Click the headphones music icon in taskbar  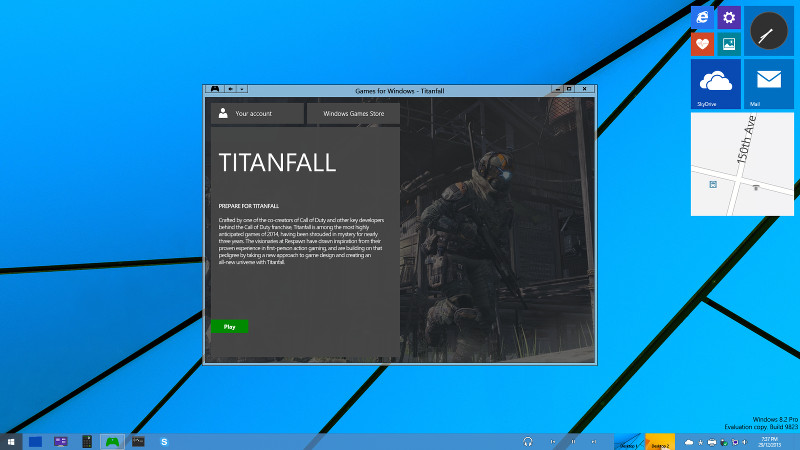[528, 442]
